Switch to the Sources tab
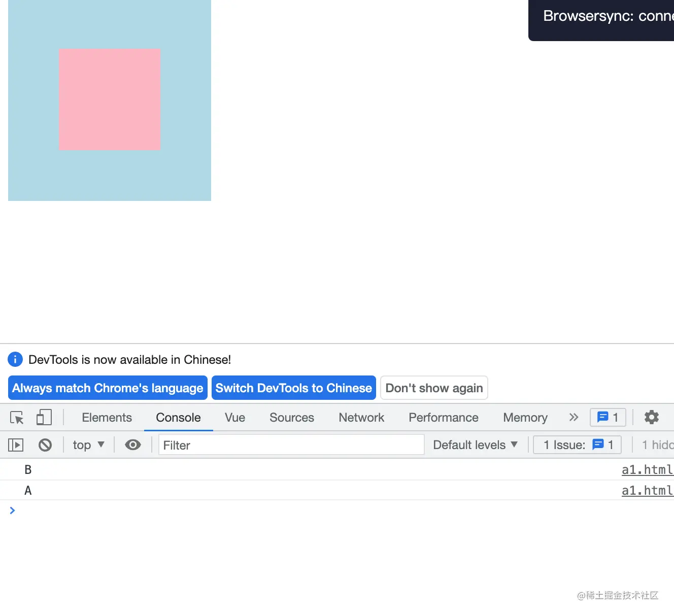 [292, 418]
